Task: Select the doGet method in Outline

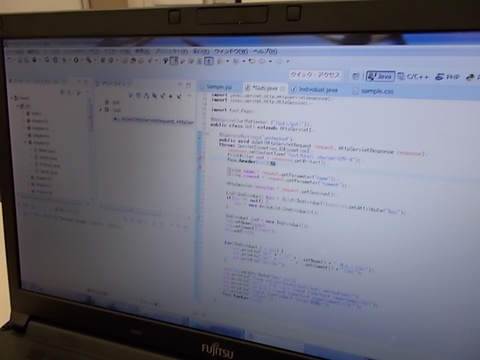Action: click(153, 121)
